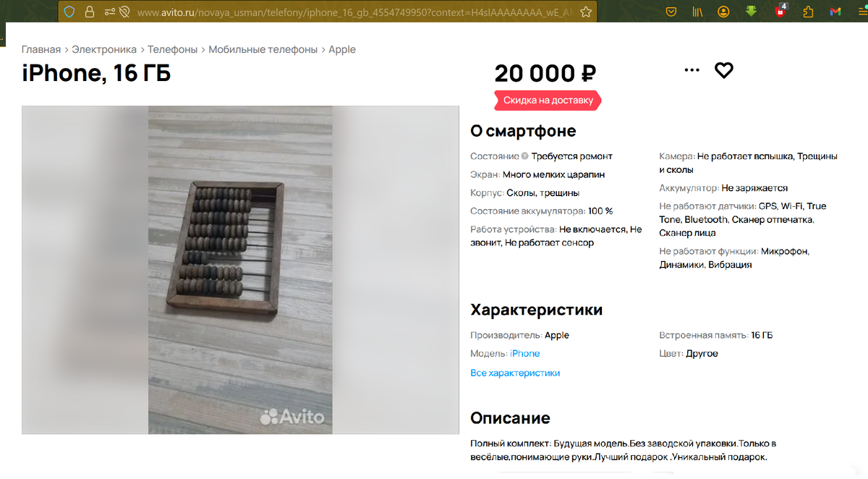Open the extensions puzzle piece icon
868x479 pixels.
coord(809,12)
